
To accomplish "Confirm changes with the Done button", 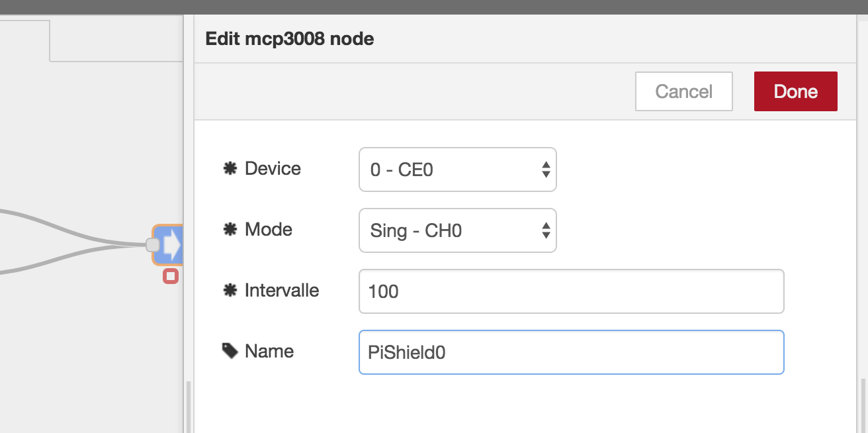I will [x=795, y=91].
